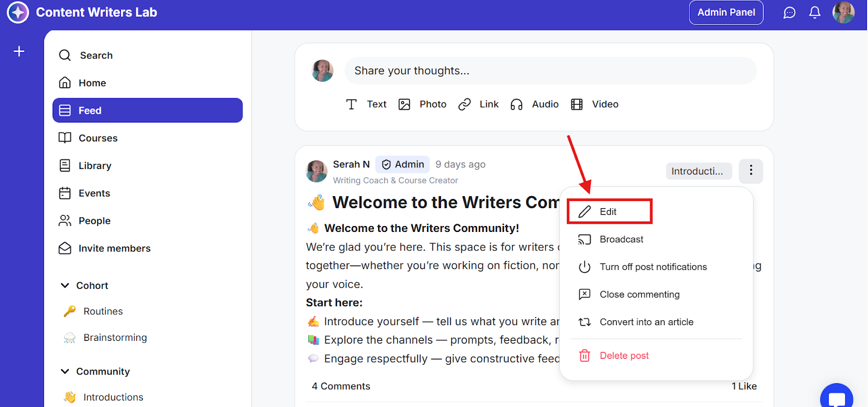Image resolution: width=868 pixels, height=407 pixels.
Task: Click Serah N author name on post
Action: (351, 164)
